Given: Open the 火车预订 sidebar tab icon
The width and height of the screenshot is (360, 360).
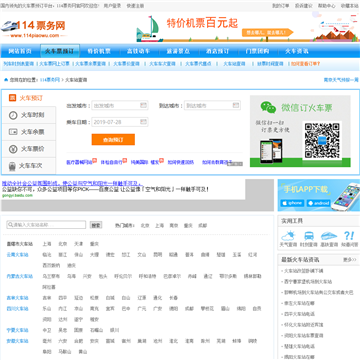Looking at the screenshot, I should tap(12, 98).
